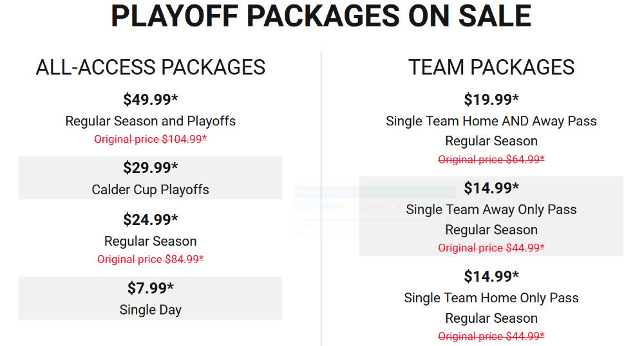Viewport: 644px width, 346px height.
Task: Click the struck-through Original price $104.99 text
Action: 150,140
